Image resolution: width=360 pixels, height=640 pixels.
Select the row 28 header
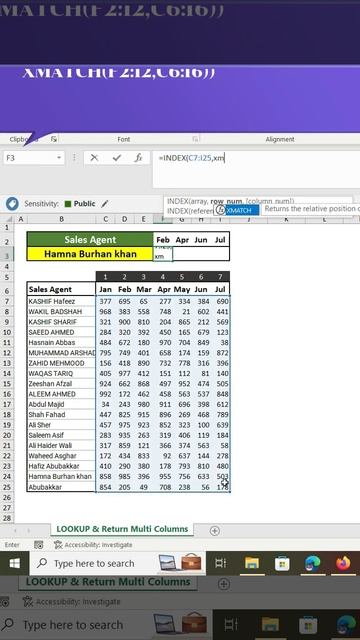[7, 518]
